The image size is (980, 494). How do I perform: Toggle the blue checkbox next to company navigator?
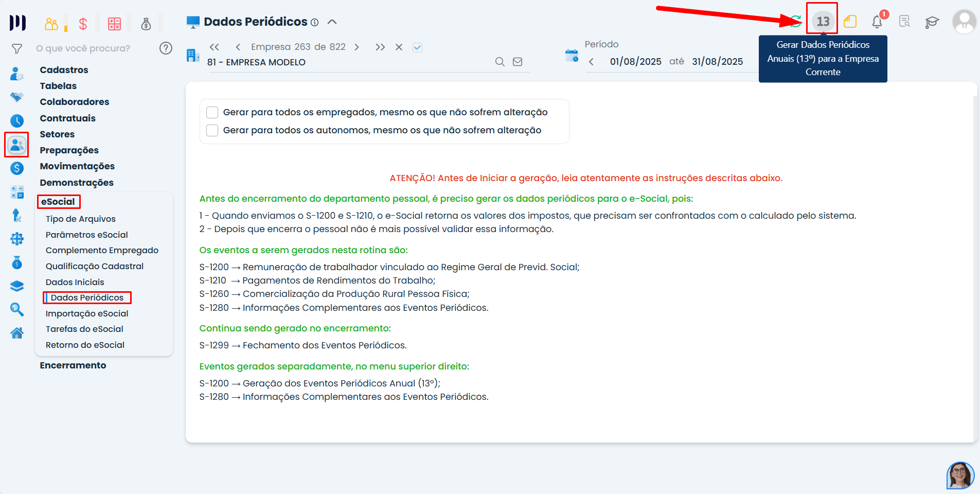click(417, 47)
